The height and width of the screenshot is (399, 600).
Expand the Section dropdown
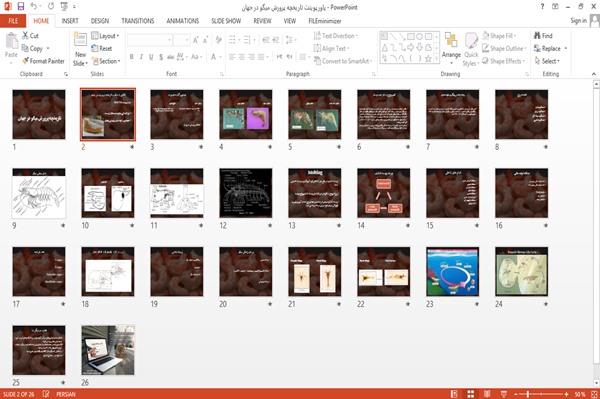[x=106, y=61]
